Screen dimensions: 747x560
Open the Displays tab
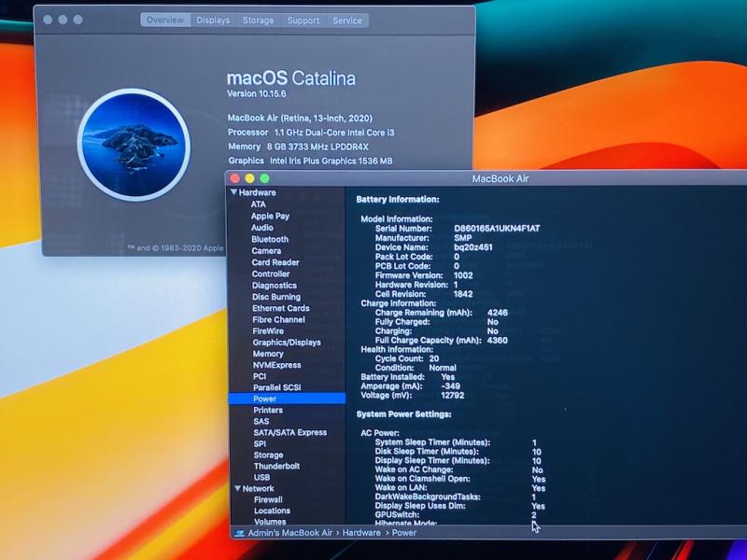point(213,20)
